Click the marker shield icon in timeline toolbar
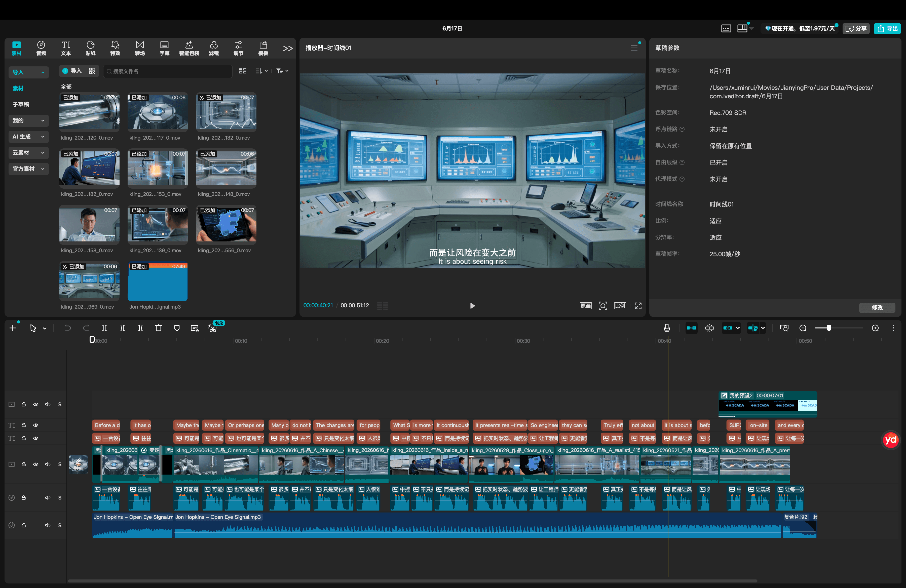The height and width of the screenshot is (588, 906). point(177,328)
